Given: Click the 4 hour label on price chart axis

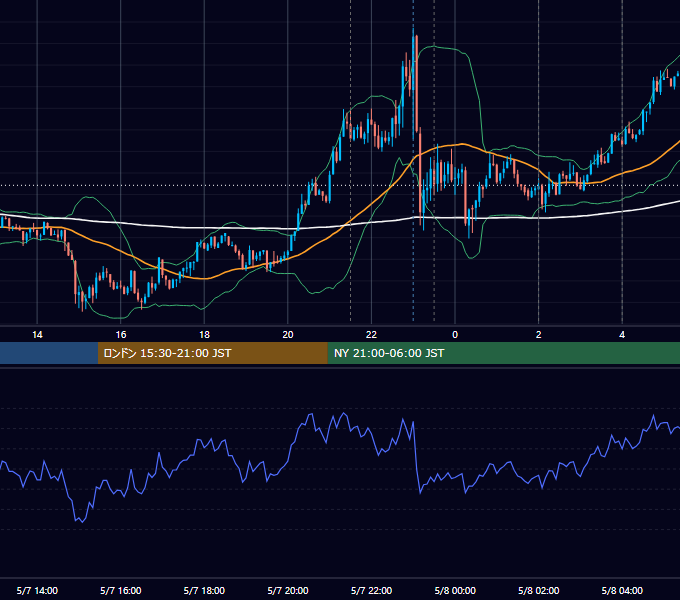Looking at the screenshot, I should [x=622, y=335].
